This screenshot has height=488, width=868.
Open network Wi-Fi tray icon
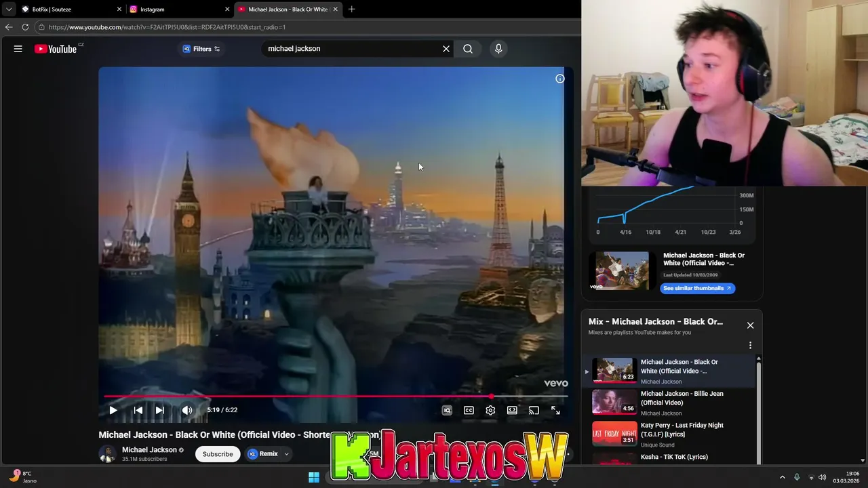[811, 477]
